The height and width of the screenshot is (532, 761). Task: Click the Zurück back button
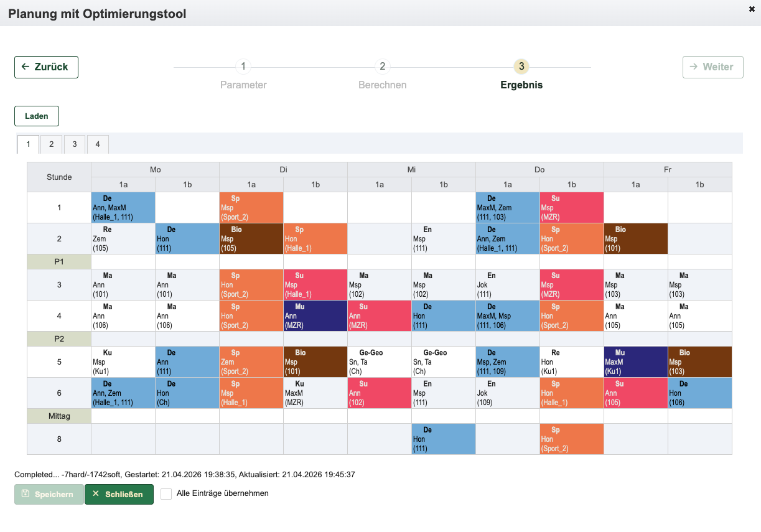[x=46, y=67]
